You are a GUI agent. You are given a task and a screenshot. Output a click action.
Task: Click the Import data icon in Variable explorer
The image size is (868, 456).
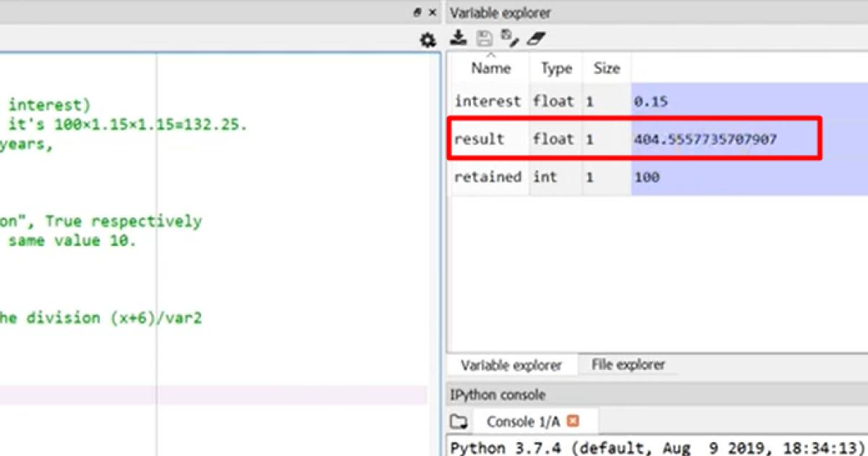pos(457,38)
